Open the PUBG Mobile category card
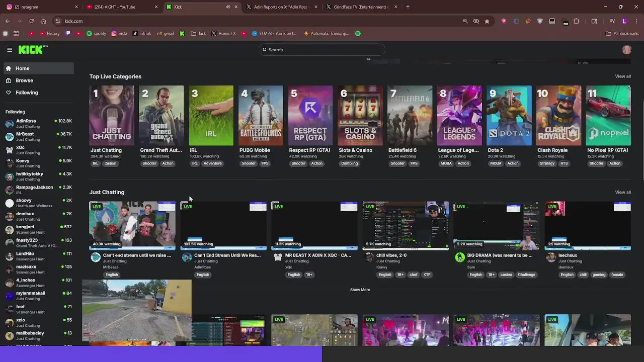644x362 pixels. (261, 116)
